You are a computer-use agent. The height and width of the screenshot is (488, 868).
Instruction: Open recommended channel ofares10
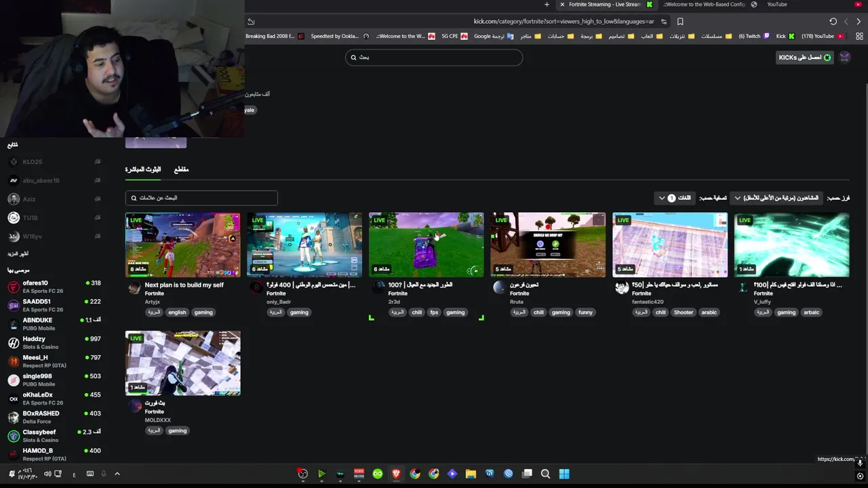point(54,287)
